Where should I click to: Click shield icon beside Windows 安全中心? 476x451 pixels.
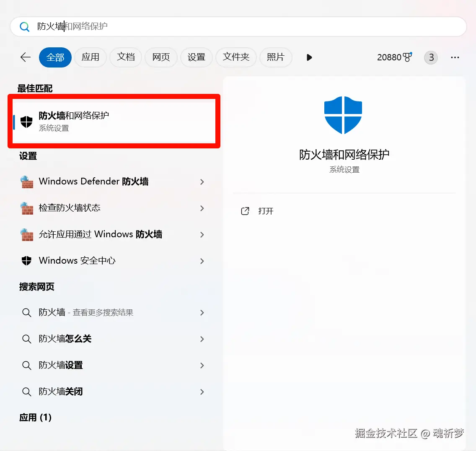coord(26,261)
